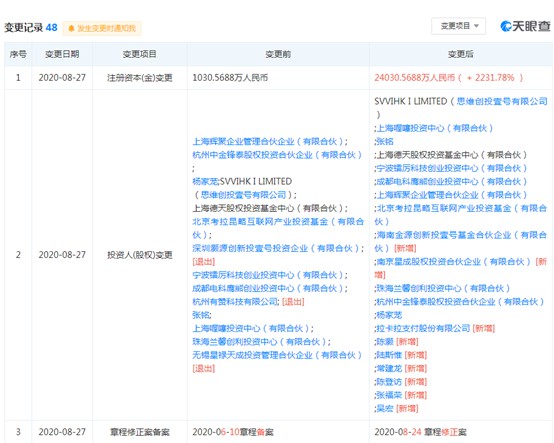The image size is (554, 443).
Task: Click 张铭 link in 变更后 column
Action: [x=385, y=142]
